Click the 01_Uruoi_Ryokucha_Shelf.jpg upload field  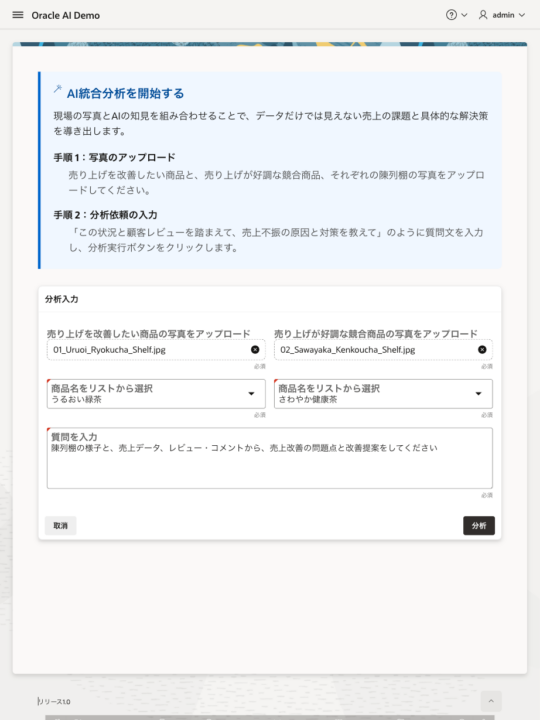(x=156, y=349)
